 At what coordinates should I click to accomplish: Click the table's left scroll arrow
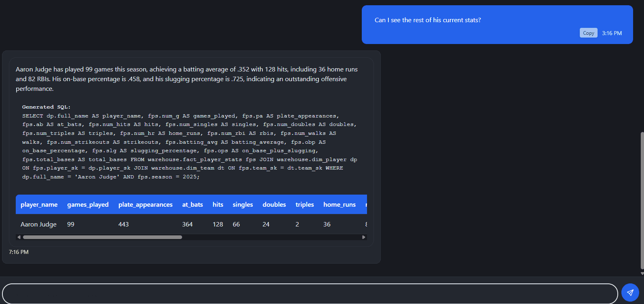pos(19,237)
